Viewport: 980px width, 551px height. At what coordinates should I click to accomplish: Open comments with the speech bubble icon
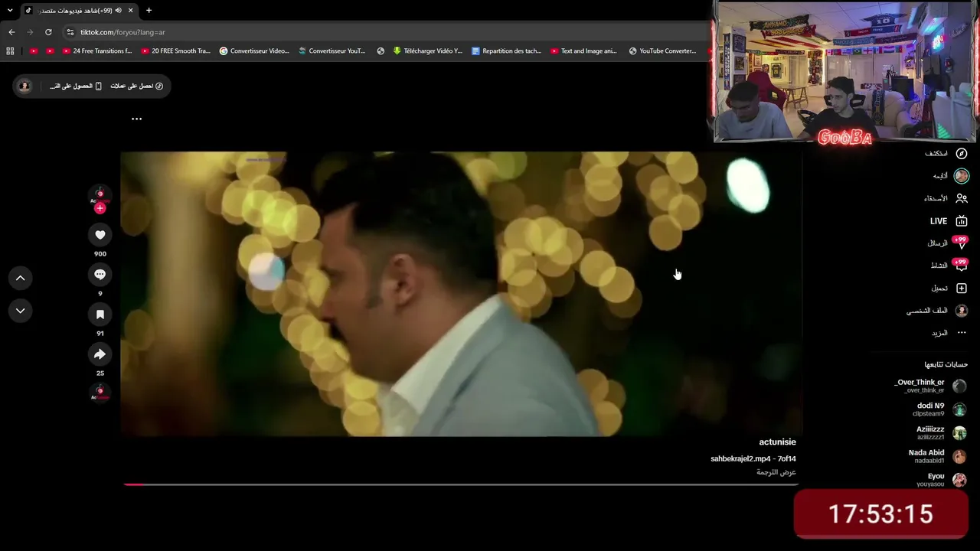(x=100, y=274)
